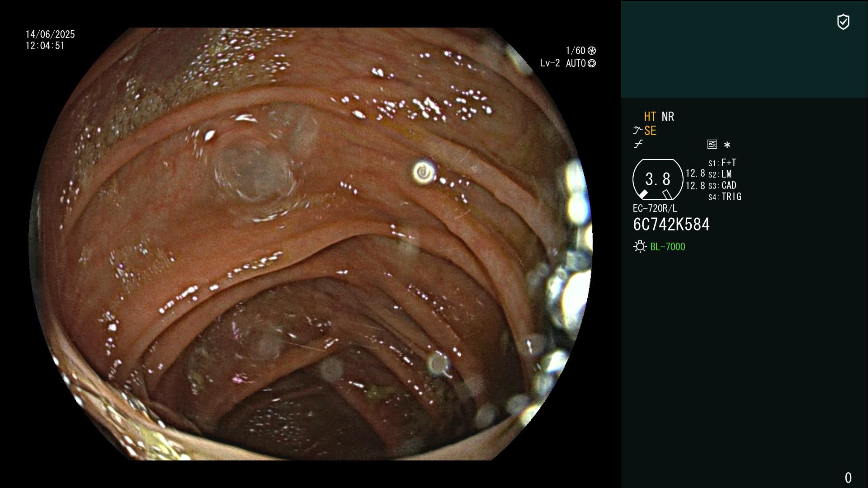Click the timestamp 12:04:51
This screenshot has width=868, height=488.
click(45, 46)
